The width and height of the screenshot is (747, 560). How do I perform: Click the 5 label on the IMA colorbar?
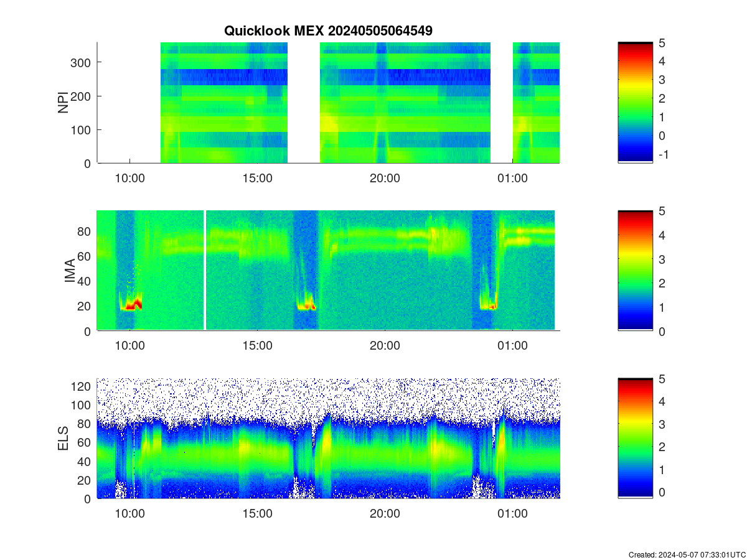(662, 210)
